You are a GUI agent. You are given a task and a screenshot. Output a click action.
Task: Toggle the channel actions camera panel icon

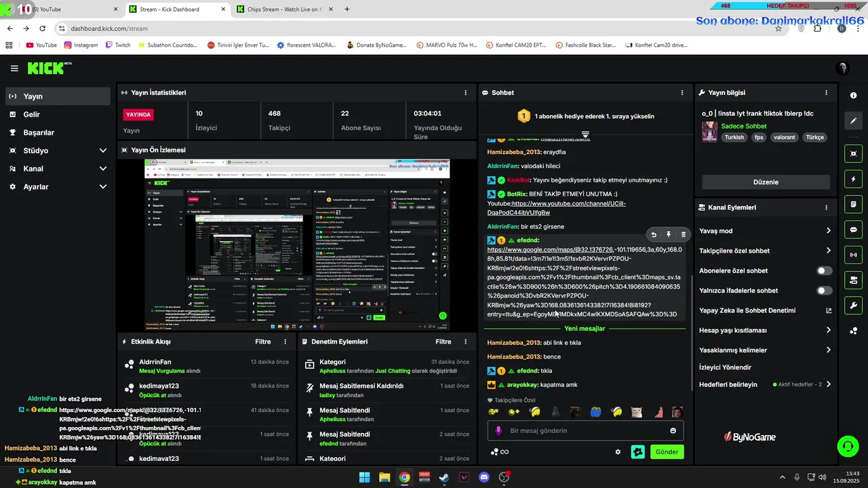[x=854, y=280]
